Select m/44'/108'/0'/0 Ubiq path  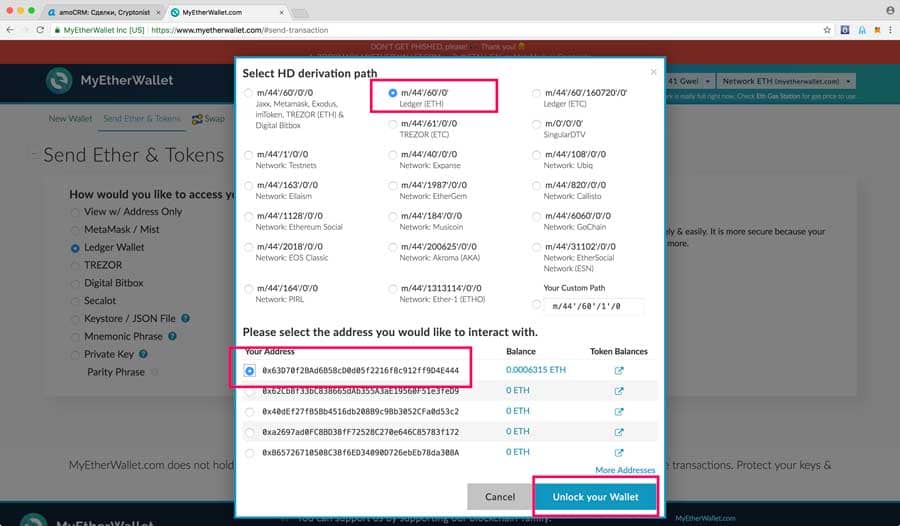click(536, 154)
